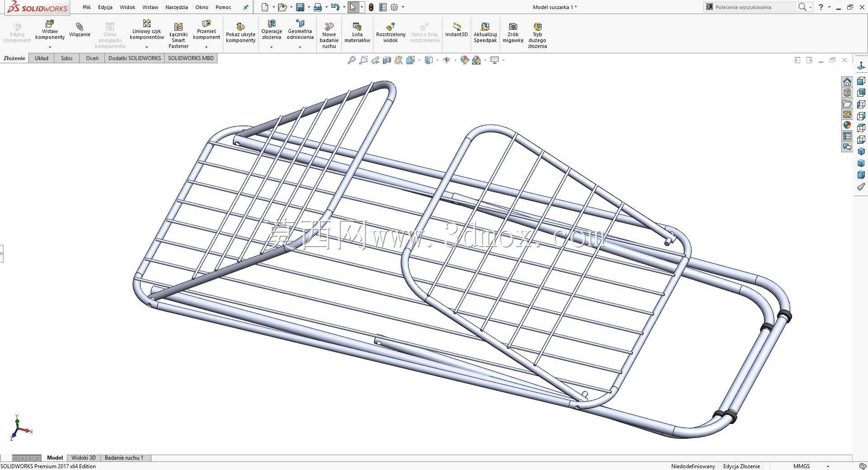The width and height of the screenshot is (868, 470).
Task: Click Section view icon
Action: [387, 60]
